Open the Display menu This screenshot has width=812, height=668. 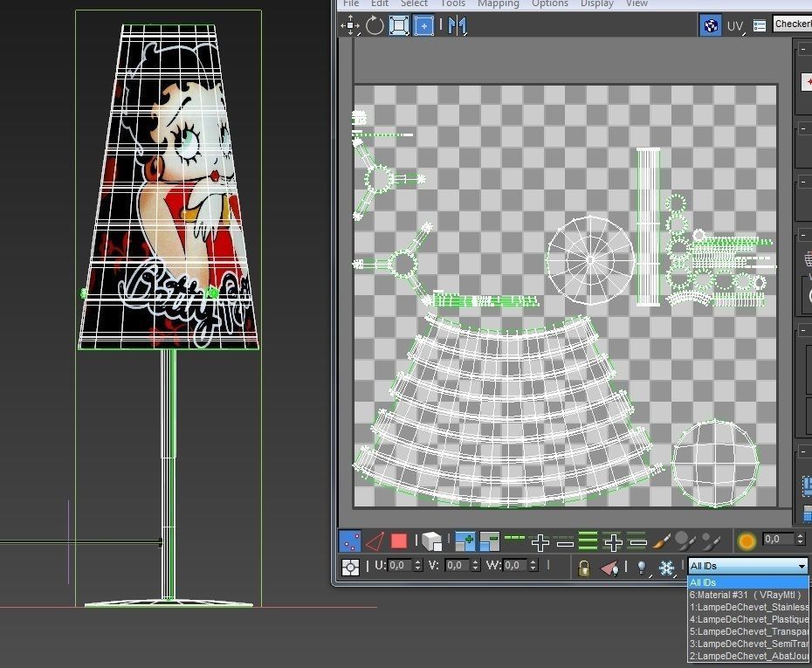pos(596,3)
